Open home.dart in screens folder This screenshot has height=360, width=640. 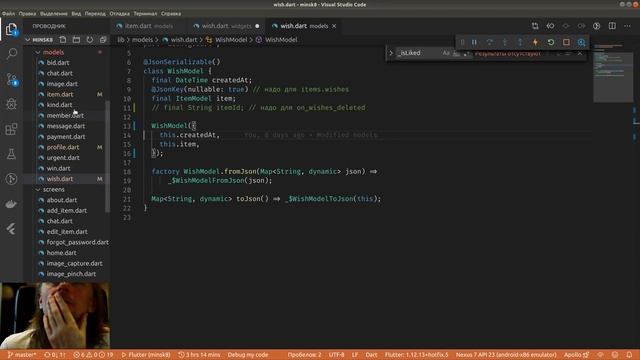click(61, 253)
